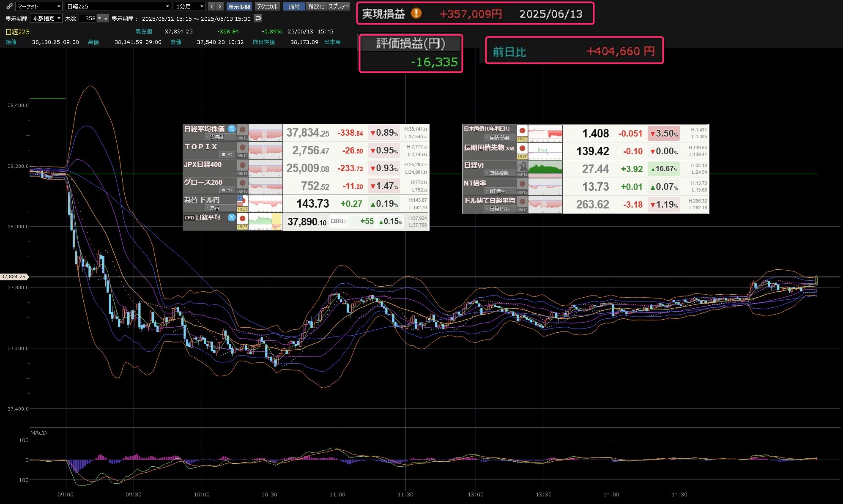843x504 pixels.
Task: Open the 為替 ドル円 mini chart thumbnail
Action: point(265,204)
